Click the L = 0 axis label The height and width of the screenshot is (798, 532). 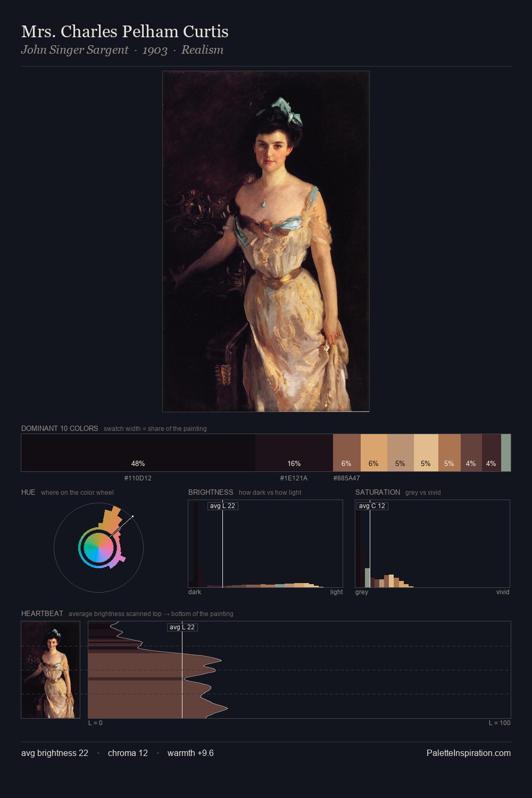coord(95,723)
